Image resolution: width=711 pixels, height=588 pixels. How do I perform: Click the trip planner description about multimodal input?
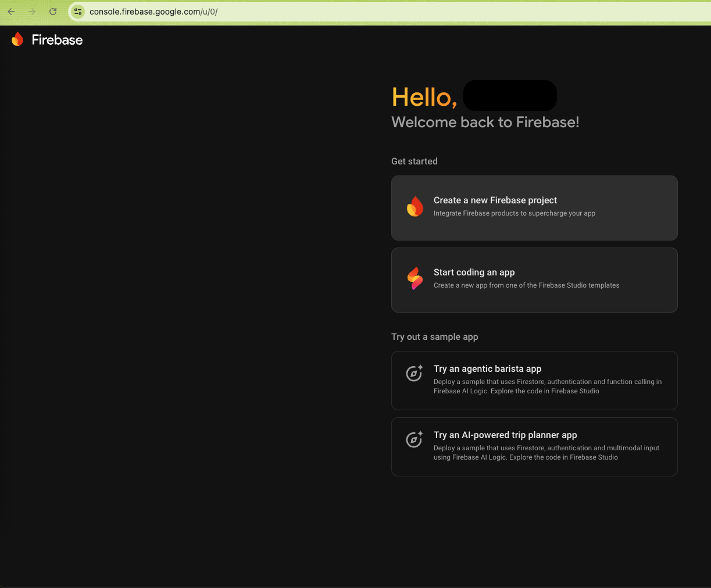[546, 453]
